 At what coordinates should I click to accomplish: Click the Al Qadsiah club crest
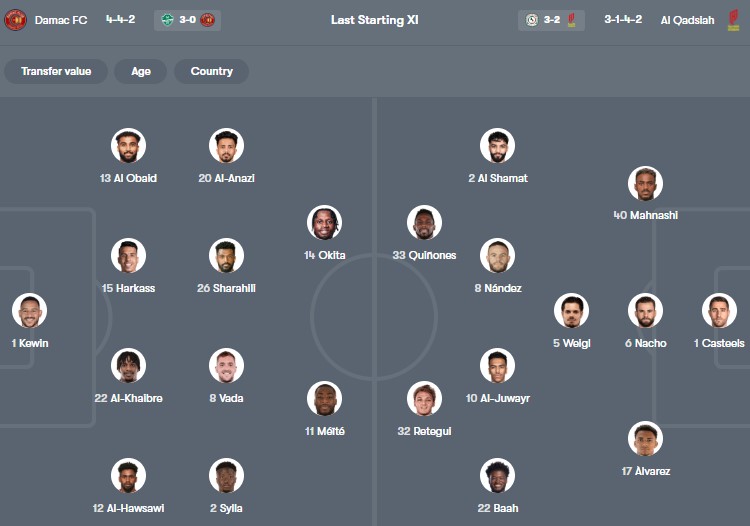(733, 20)
